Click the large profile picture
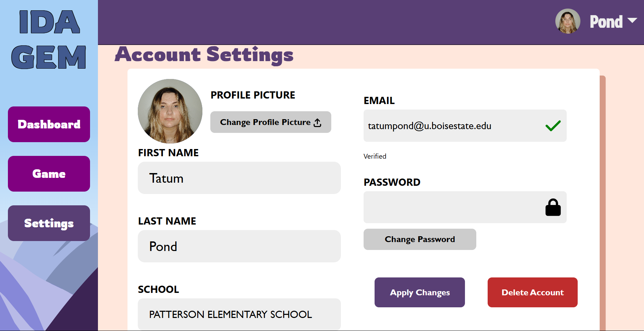 click(170, 111)
